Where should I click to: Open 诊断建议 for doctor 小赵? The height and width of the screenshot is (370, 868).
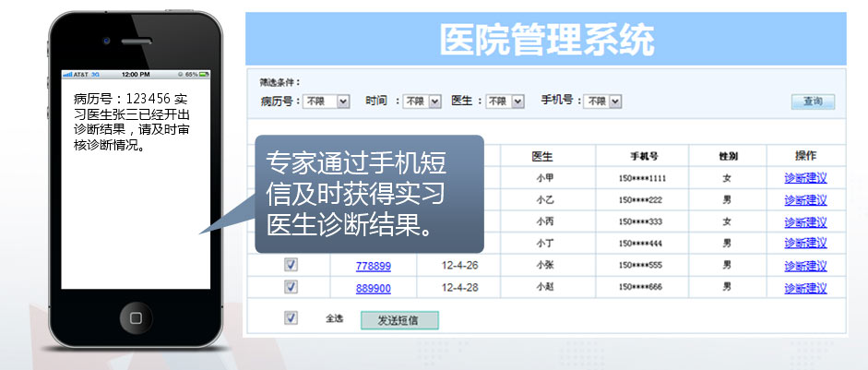point(805,288)
